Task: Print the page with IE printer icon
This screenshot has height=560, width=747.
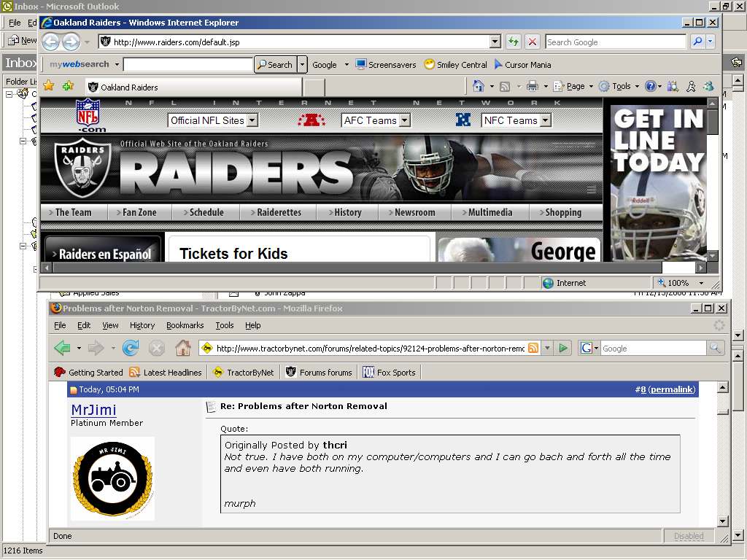Action: click(x=532, y=86)
